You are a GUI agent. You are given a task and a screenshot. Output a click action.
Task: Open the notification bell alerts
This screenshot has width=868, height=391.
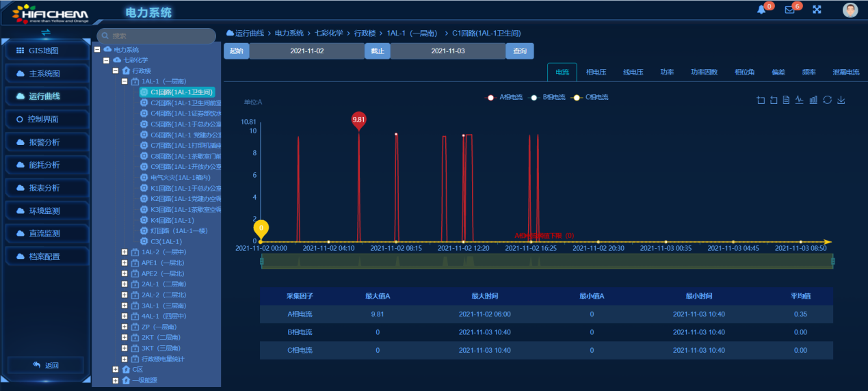tap(761, 10)
